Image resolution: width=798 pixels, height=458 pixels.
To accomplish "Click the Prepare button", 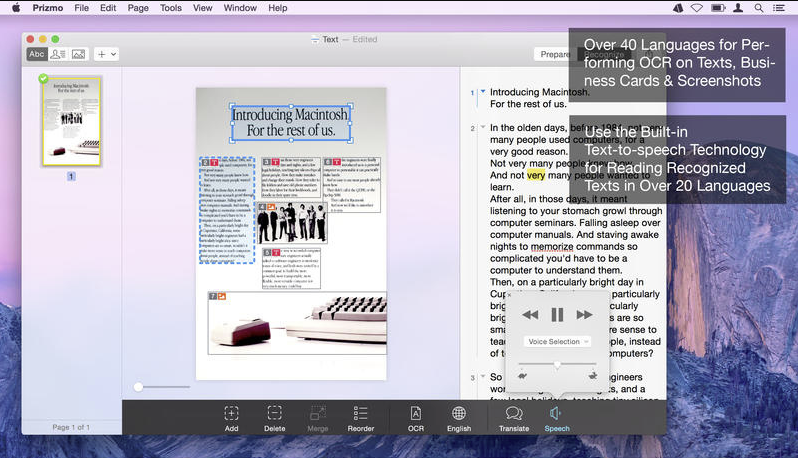I will (553, 54).
